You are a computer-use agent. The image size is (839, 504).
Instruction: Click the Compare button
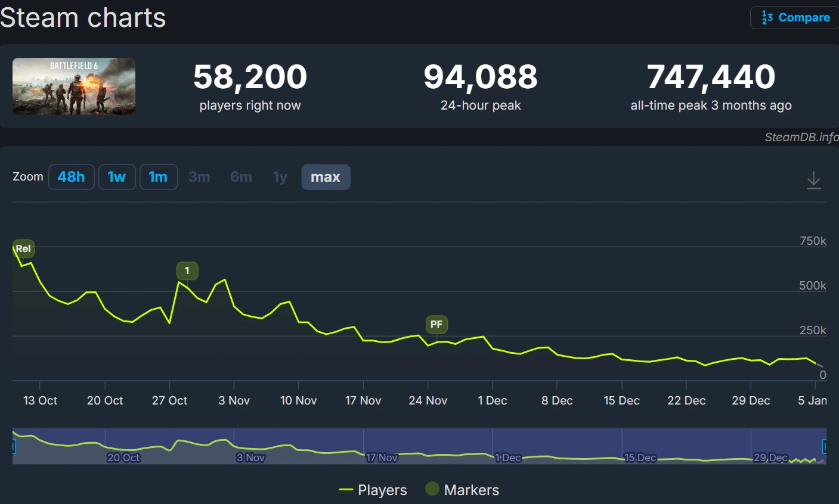click(x=795, y=18)
